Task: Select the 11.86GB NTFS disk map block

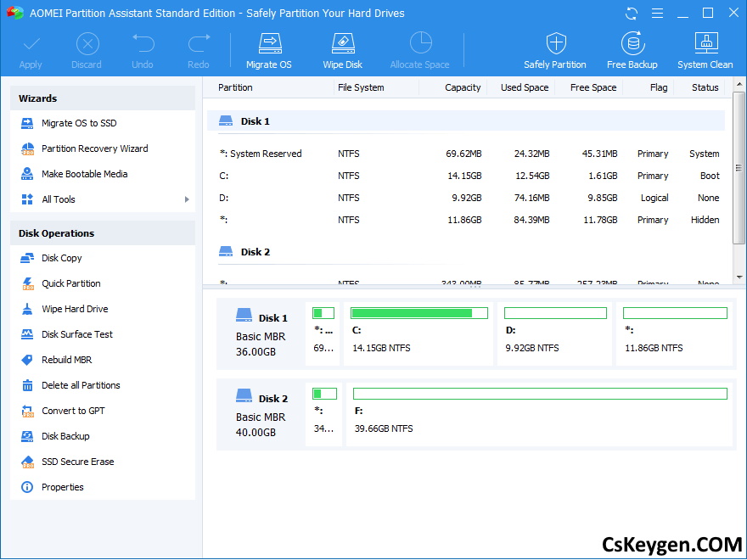Action: tap(674, 333)
